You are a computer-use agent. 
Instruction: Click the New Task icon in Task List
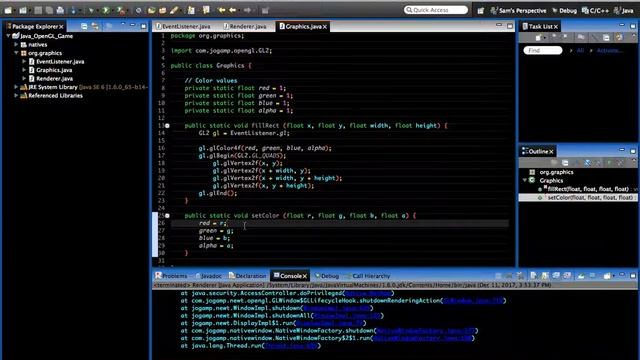538,37
